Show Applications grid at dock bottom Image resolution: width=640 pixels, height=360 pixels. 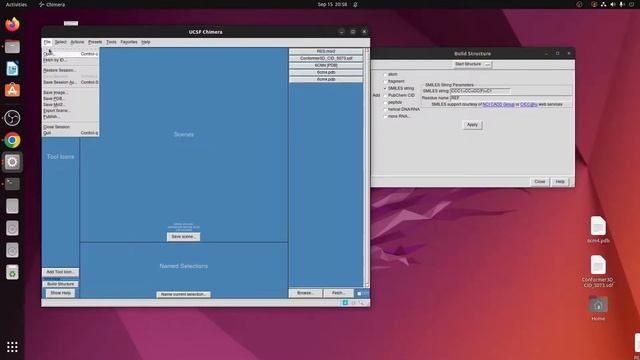pyautogui.click(x=12, y=347)
